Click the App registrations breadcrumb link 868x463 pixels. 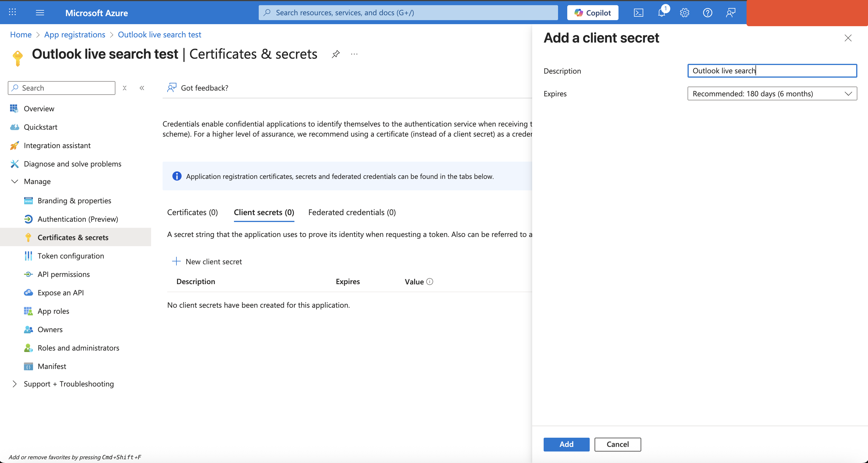coord(75,35)
